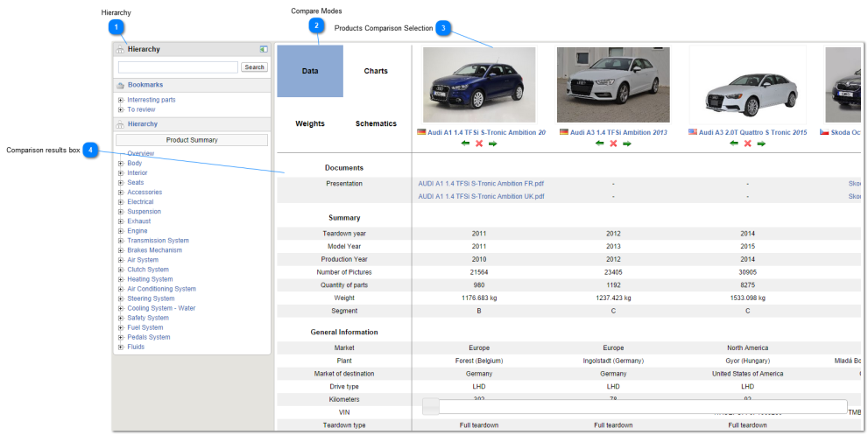Select Fuel System tree item
Image resolution: width=868 pixels, height=435 pixels.
click(x=145, y=327)
